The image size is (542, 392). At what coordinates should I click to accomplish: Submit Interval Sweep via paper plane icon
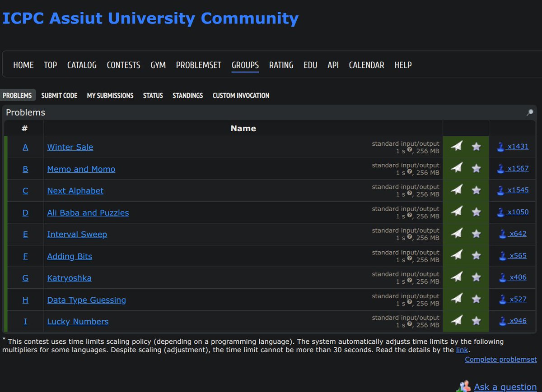(457, 233)
